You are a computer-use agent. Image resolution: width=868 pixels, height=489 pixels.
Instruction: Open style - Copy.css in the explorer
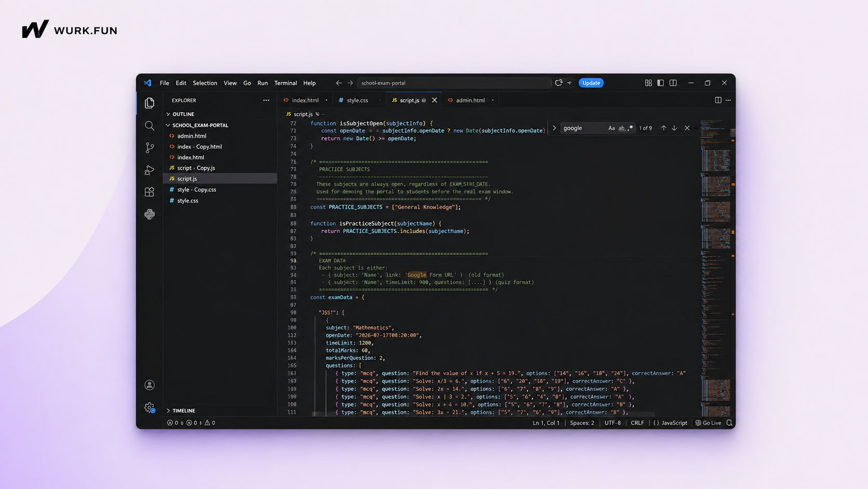tap(220, 190)
